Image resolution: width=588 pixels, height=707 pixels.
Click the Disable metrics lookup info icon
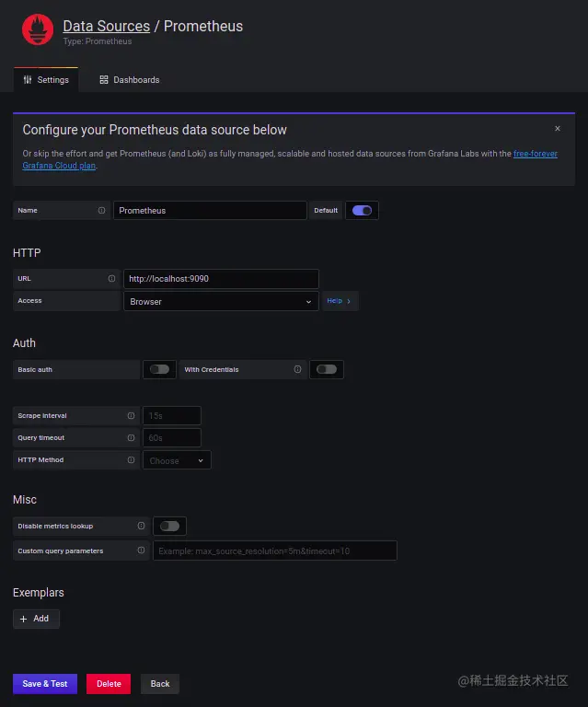click(x=141, y=526)
